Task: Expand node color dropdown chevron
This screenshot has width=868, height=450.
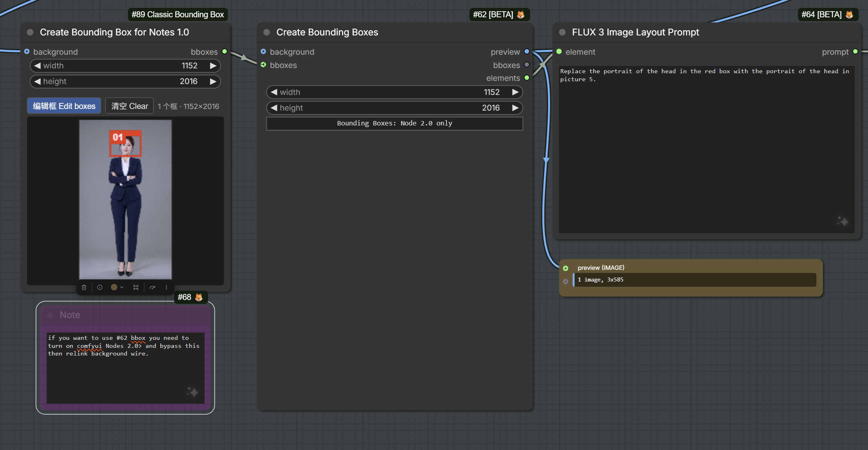Action: [x=122, y=287]
